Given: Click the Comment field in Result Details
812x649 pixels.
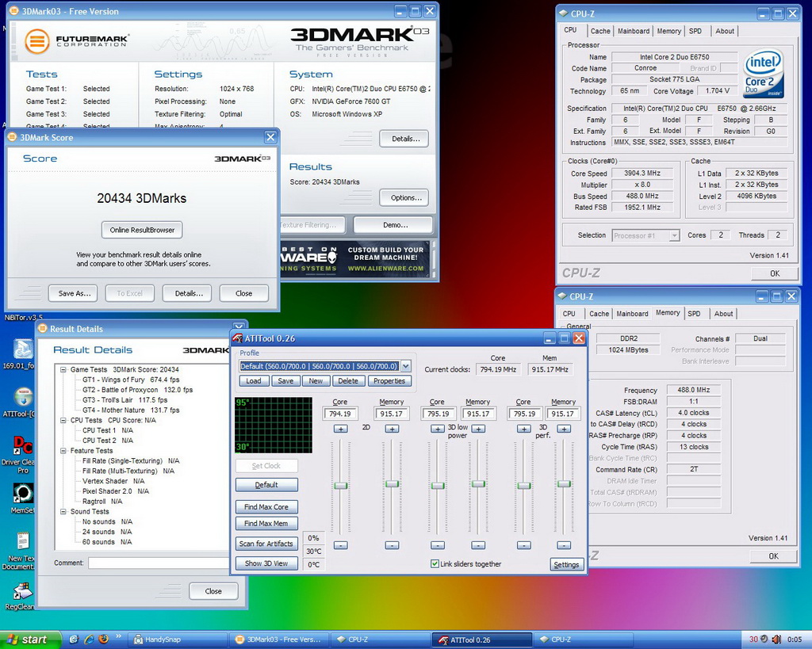Looking at the screenshot, I should click(159, 563).
